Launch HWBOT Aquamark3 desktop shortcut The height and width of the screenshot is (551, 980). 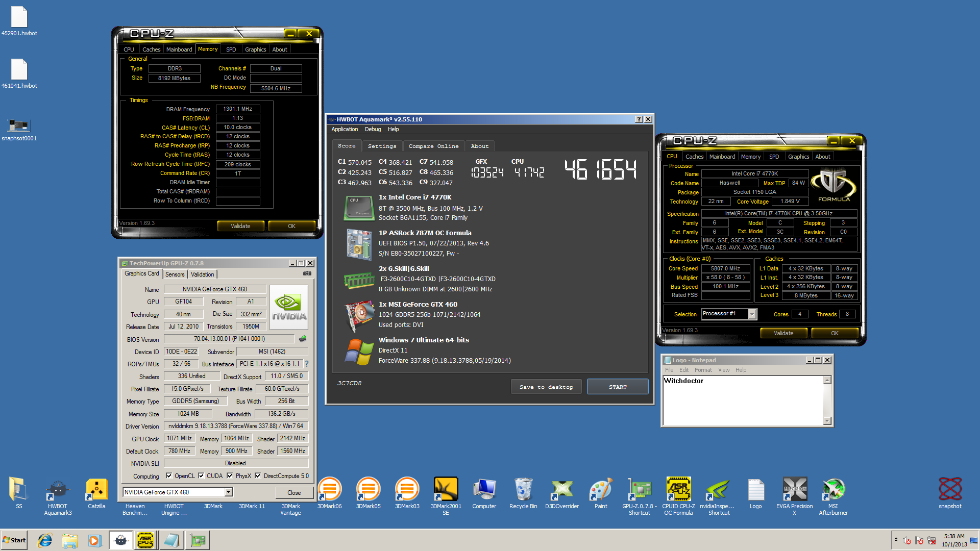point(58,496)
